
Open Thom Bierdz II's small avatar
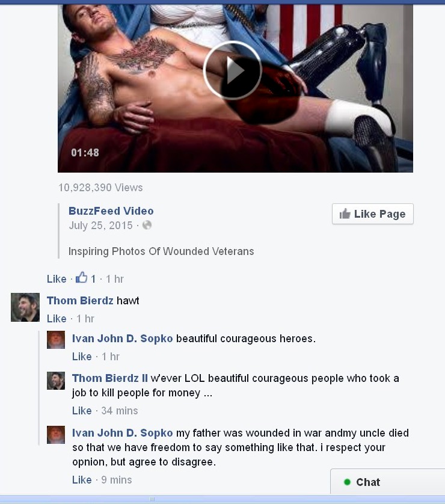point(56,381)
